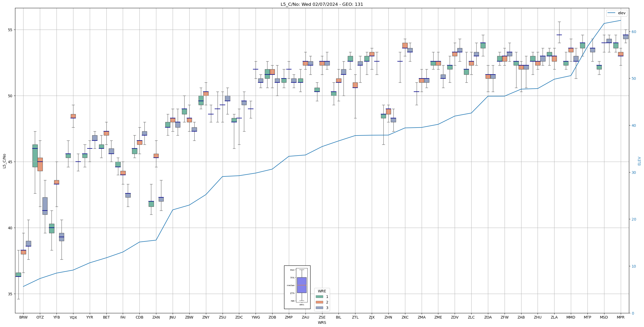Click the green WRE 1 legend swatch

(x=319, y=297)
